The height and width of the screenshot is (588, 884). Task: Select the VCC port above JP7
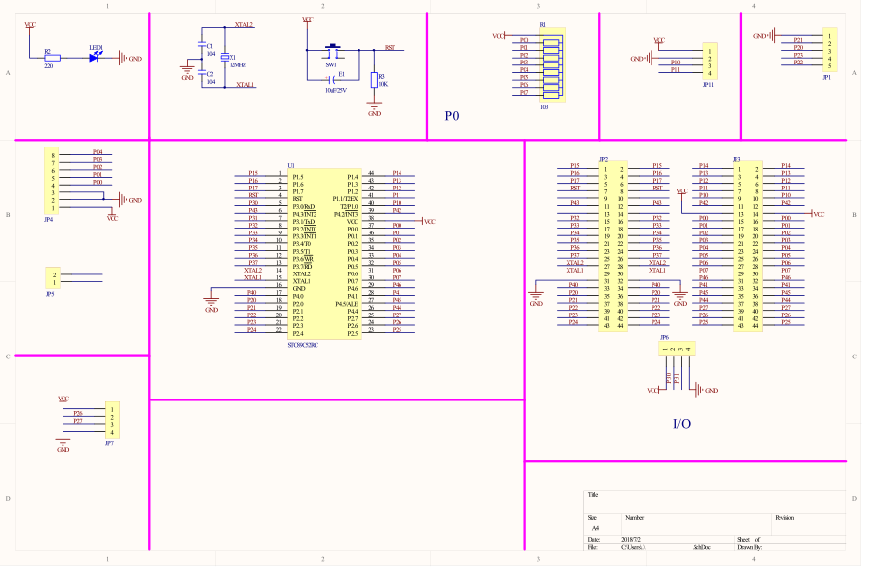[63, 399]
